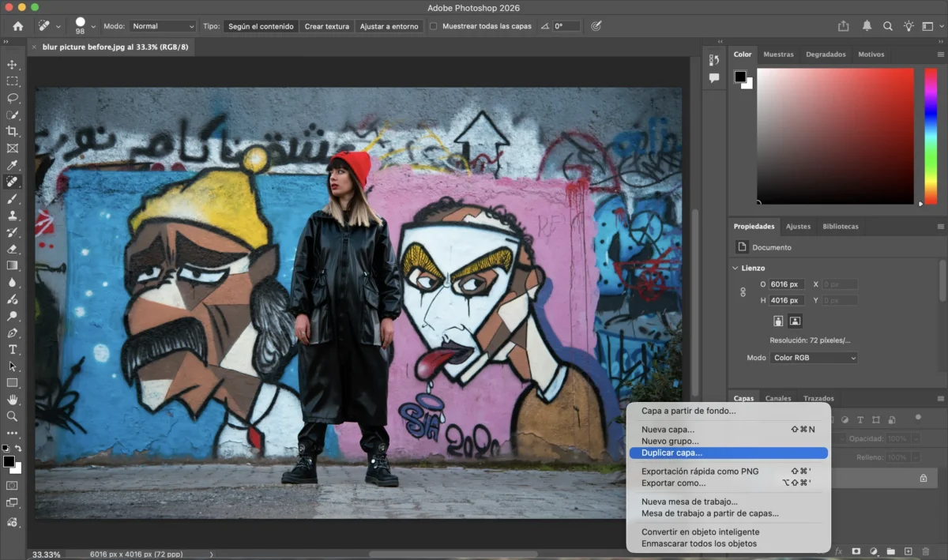Open the Edit Toolbar three-dots menu
Image resolution: width=948 pixels, height=560 pixels.
(12, 433)
